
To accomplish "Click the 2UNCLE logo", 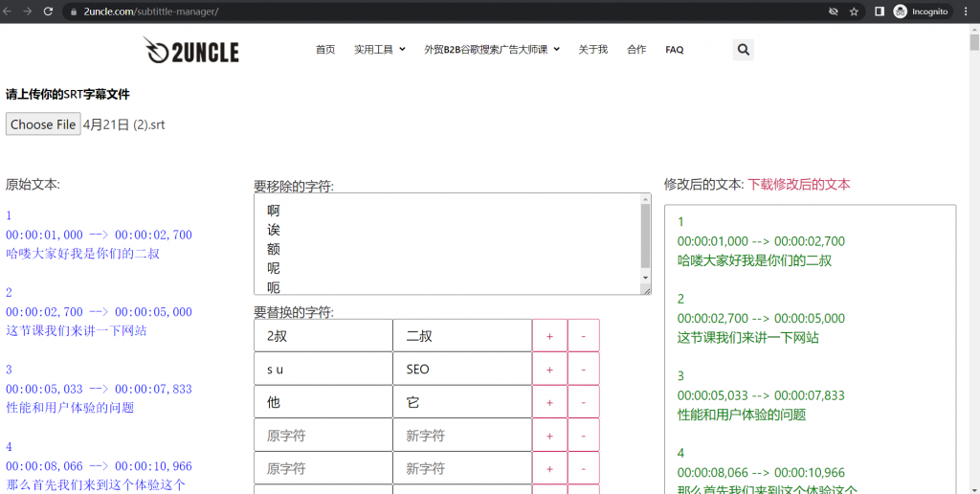I will pyautogui.click(x=190, y=50).
